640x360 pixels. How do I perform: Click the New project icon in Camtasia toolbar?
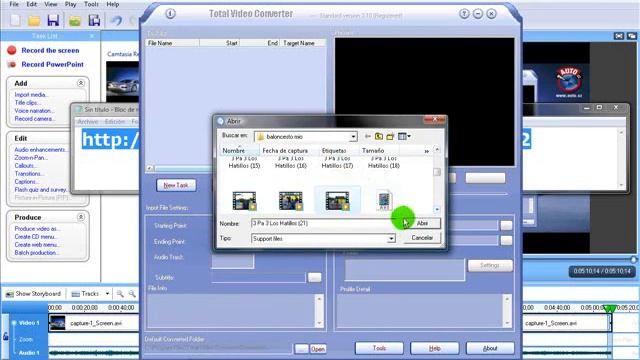click(16, 20)
